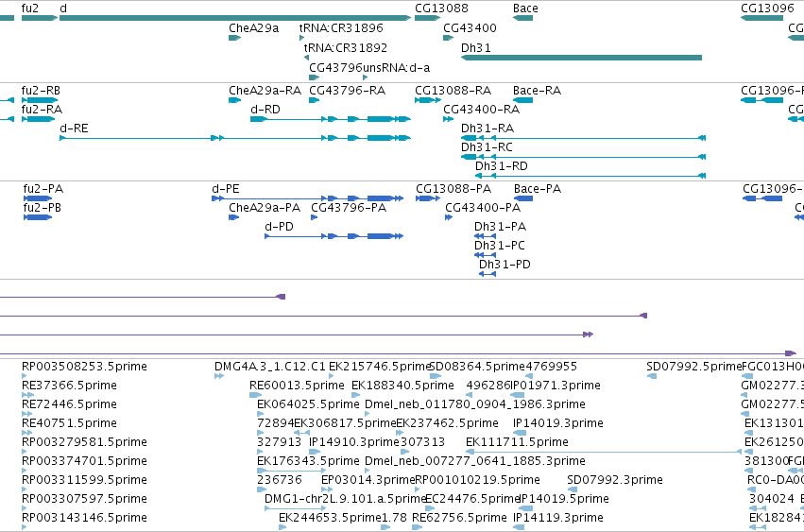
Task: Select the RP003279581.5prime EST label
Action: pos(85,442)
